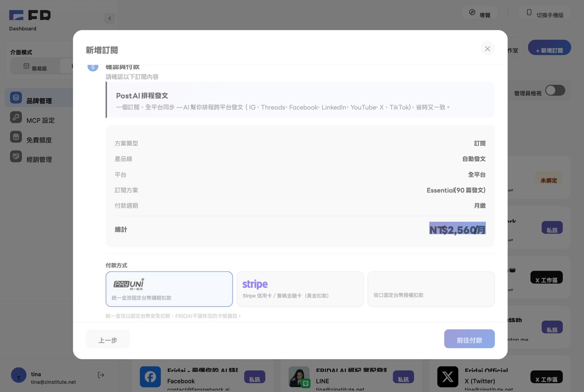Click the 導覽 compass button

point(480,13)
